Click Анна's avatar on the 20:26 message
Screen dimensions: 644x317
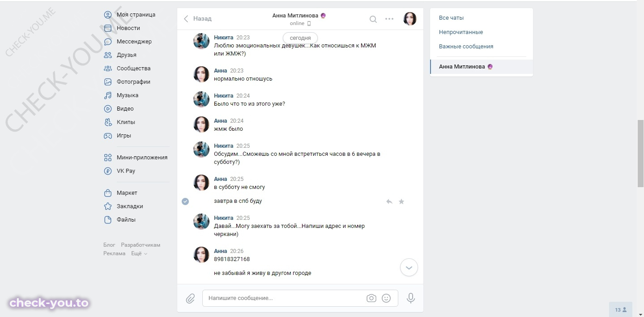(x=201, y=255)
